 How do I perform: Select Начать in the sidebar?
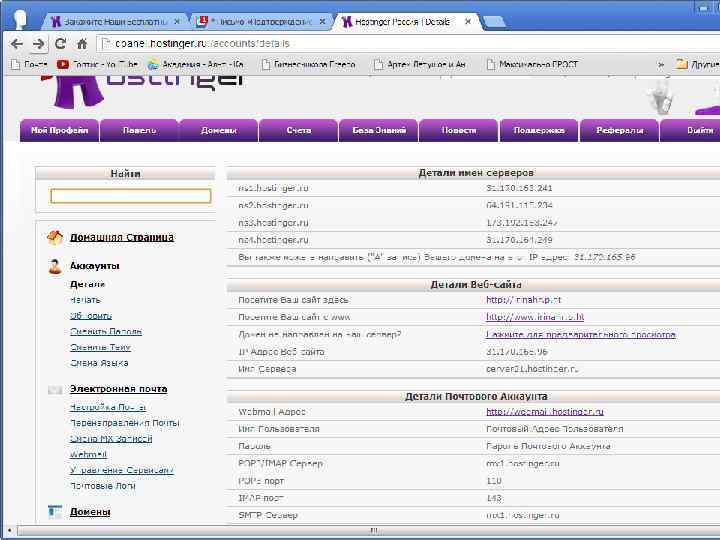coord(85,300)
